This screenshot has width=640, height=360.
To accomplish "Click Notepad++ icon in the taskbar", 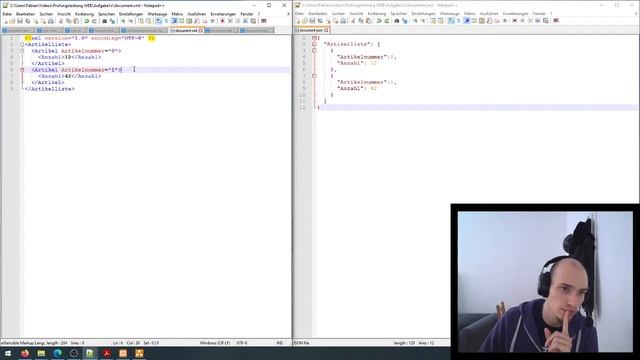I will 90,353.
